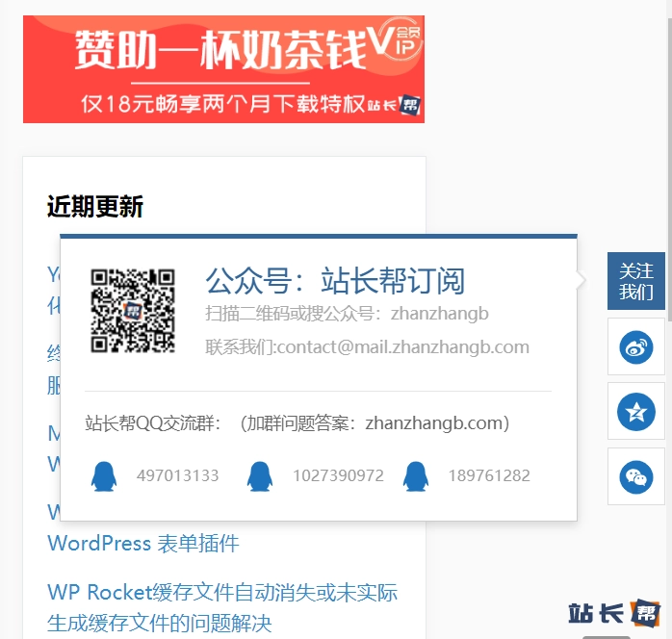Image resolution: width=672 pixels, height=639 pixels.
Task: Open the WeChat icon in right sidebar
Action: coord(636,476)
